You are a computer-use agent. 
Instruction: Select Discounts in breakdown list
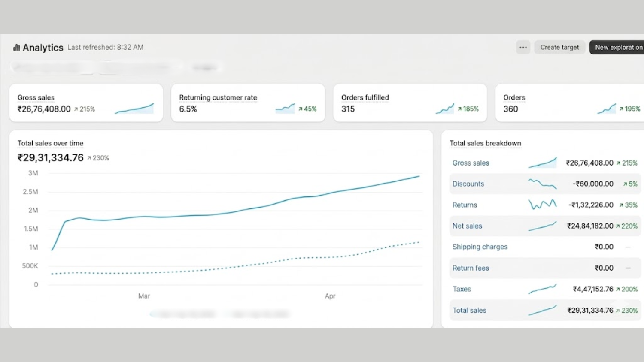pos(468,184)
